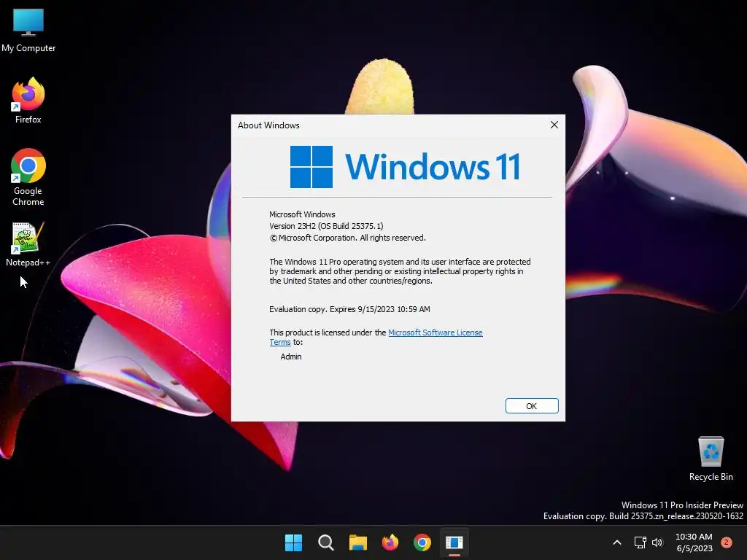The width and height of the screenshot is (747, 560).
Task: Open notification badge showing 2
Action: (x=727, y=542)
